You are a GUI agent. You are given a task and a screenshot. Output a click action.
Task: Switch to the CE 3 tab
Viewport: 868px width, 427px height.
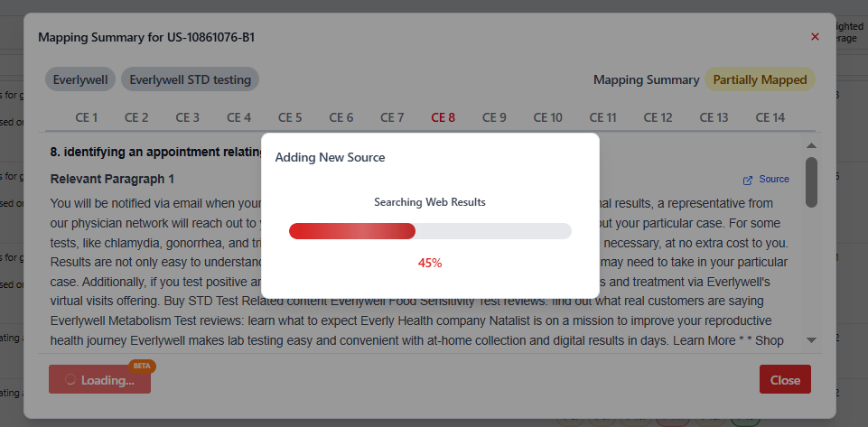[188, 117]
